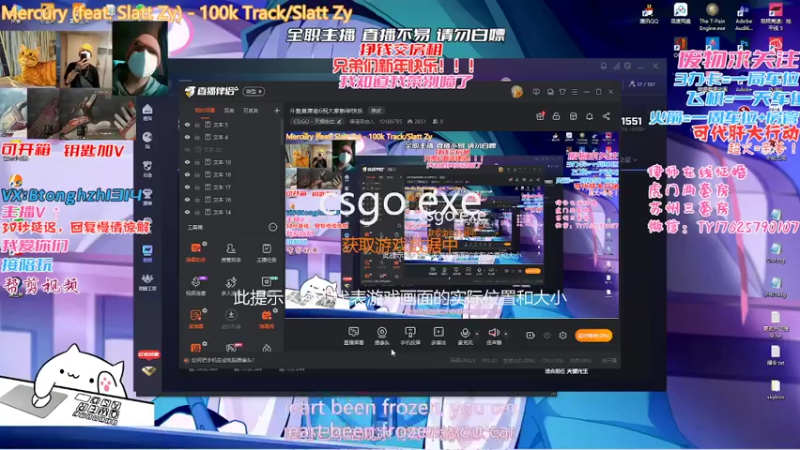Viewport: 800px width, 450px height.
Task: Toggle the lock on layer 文本 4
Action: [x=197, y=137]
